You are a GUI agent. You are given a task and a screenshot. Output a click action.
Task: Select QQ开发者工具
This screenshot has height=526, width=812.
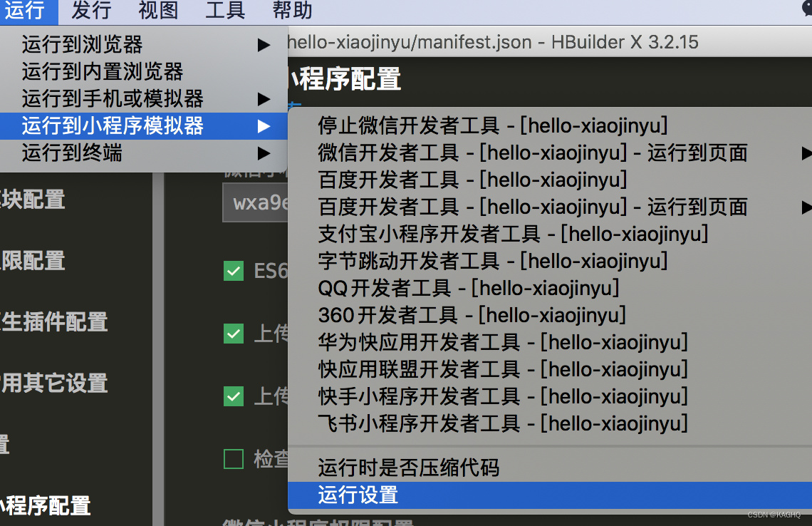[467, 288]
